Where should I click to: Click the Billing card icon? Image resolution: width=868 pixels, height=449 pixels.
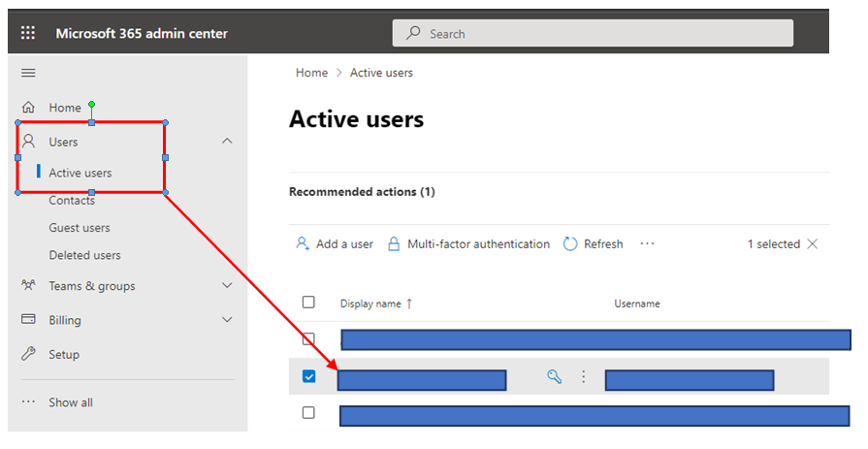coord(28,319)
